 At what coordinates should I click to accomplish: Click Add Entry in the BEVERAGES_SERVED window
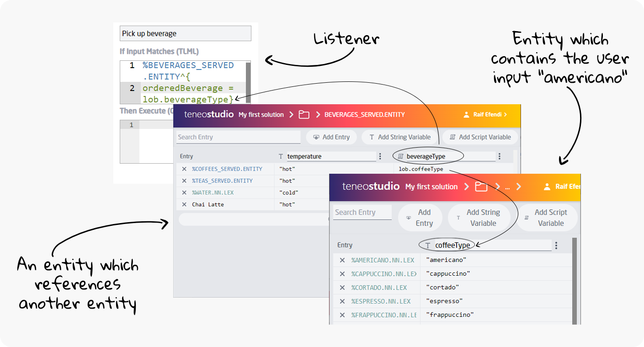tap(331, 137)
